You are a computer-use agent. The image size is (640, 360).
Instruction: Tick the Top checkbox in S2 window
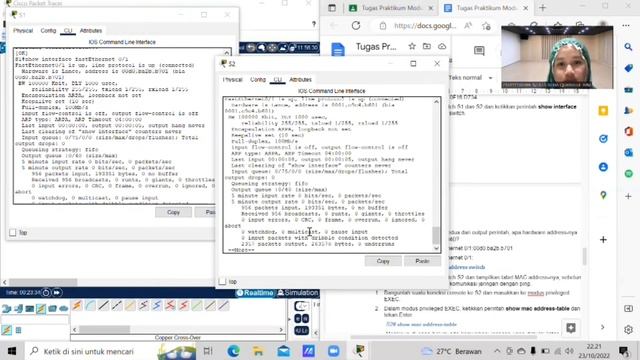(x=222, y=282)
